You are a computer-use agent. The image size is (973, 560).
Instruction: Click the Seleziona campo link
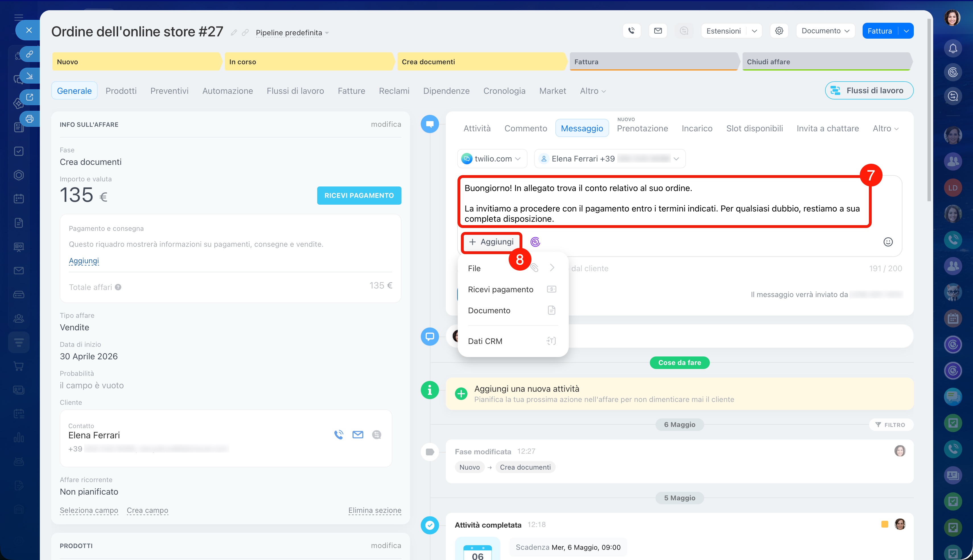tap(89, 510)
